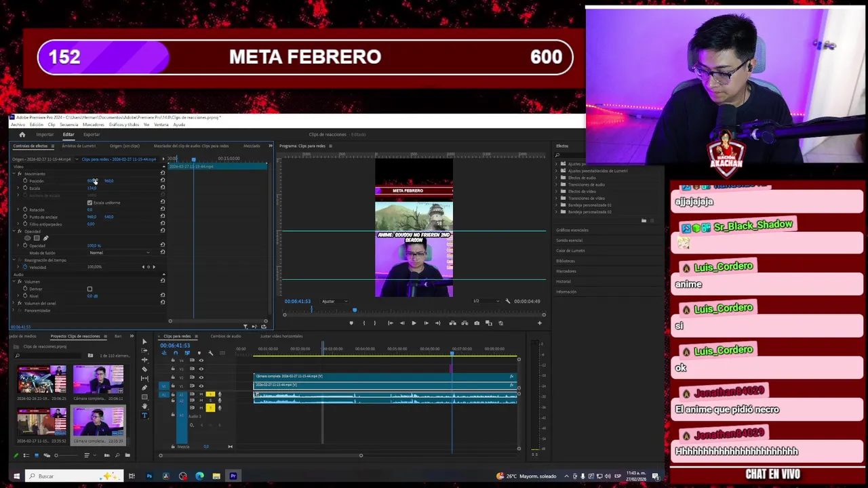Switch to the Ámbitos de Lumetri tab
Image resolution: width=868 pixels, height=488 pixels.
click(x=79, y=146)
